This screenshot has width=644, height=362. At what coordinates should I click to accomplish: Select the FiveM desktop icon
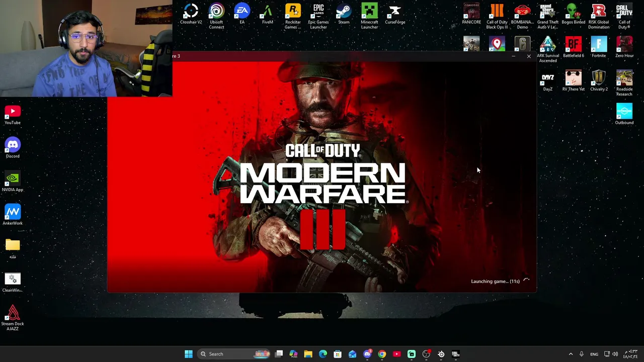(268, 14)
